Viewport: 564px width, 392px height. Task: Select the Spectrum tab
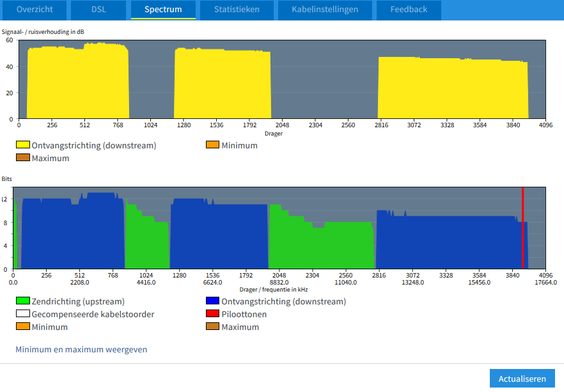163,10
